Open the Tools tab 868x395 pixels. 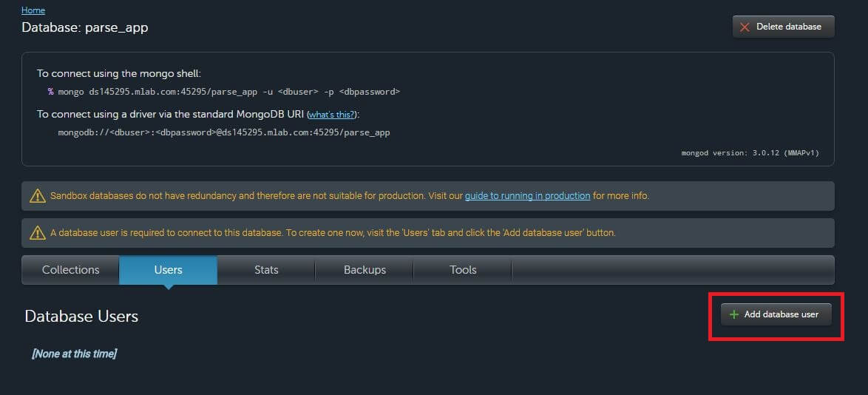tap(463, 270)
